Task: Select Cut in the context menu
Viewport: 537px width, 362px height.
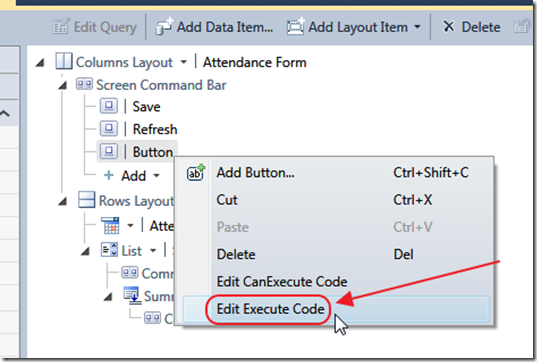Action: 227,200
